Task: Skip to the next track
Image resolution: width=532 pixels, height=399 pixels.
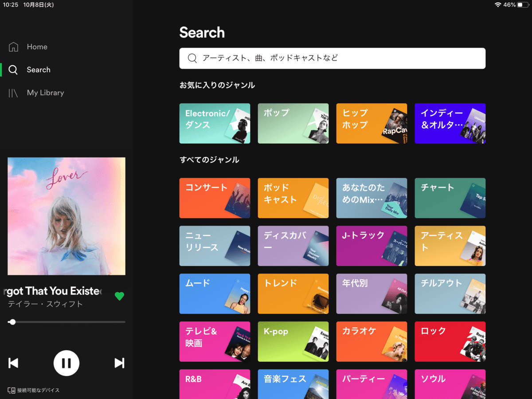Action: click(119, 363)
